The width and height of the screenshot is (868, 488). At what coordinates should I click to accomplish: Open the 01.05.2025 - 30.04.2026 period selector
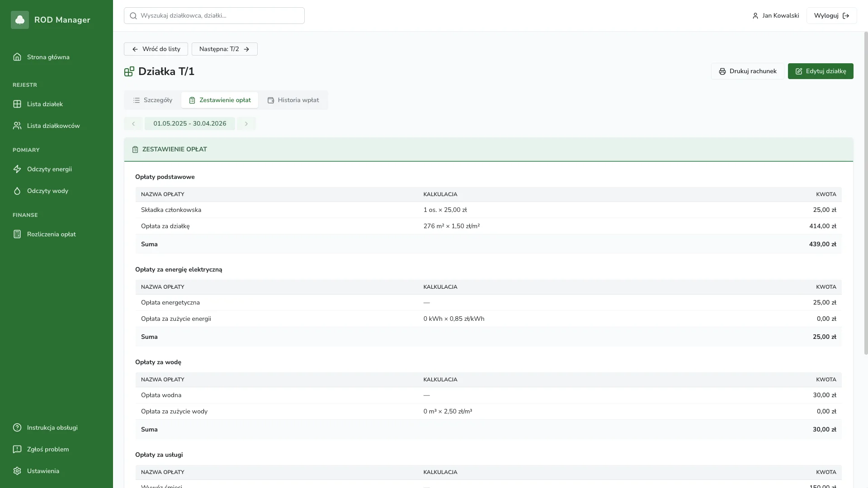click(190, 124)
